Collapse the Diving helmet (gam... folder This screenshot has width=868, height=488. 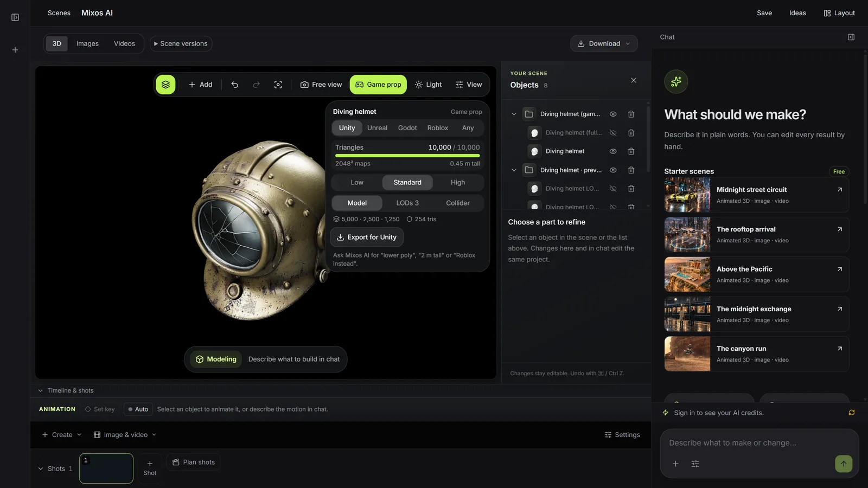point(514,114)
